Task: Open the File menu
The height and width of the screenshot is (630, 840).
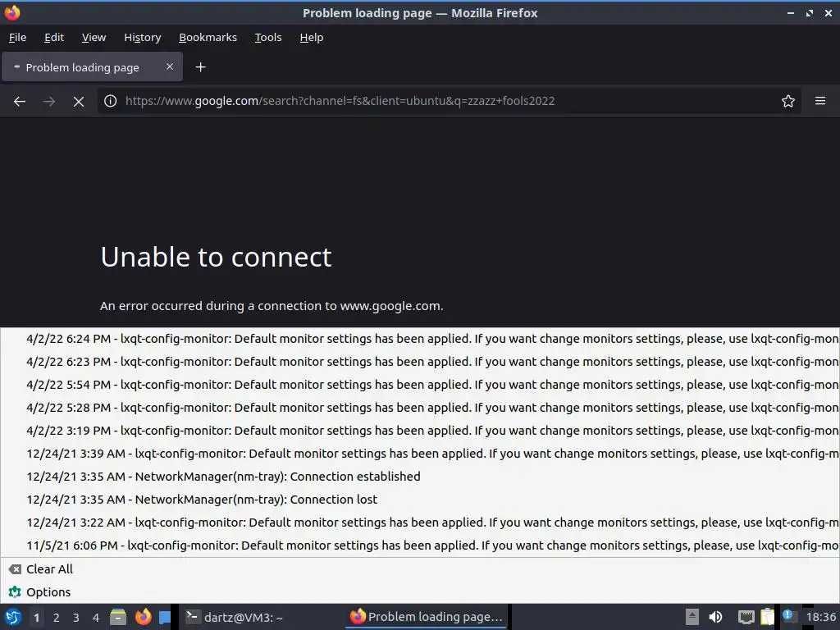Action: coord(18,38)
